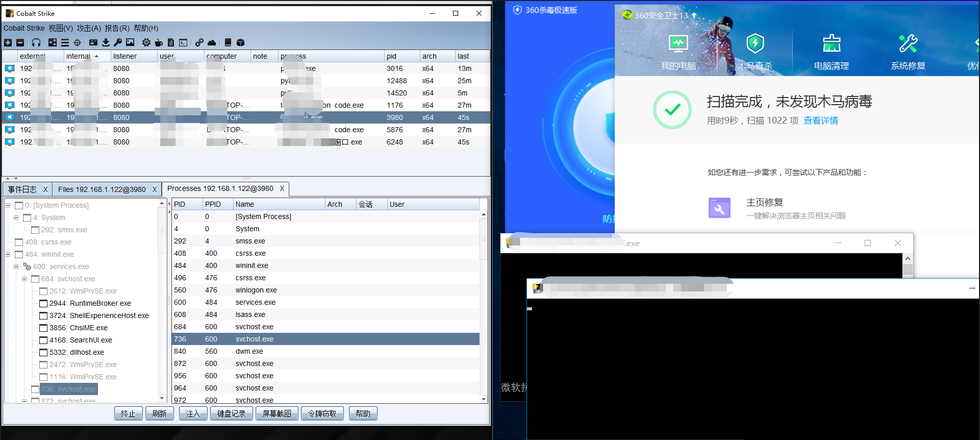Check the 3856: ChsIME.exe checkbox
The width and height of the screenshot is (980, 440).
point(43,328)
